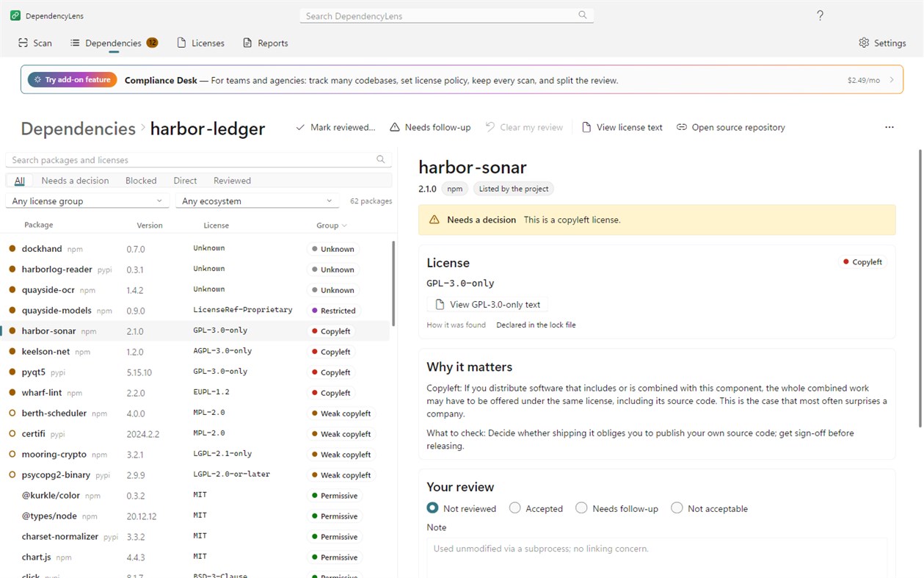Click the warning icon in the Needs a decision banner

(434, 220)
